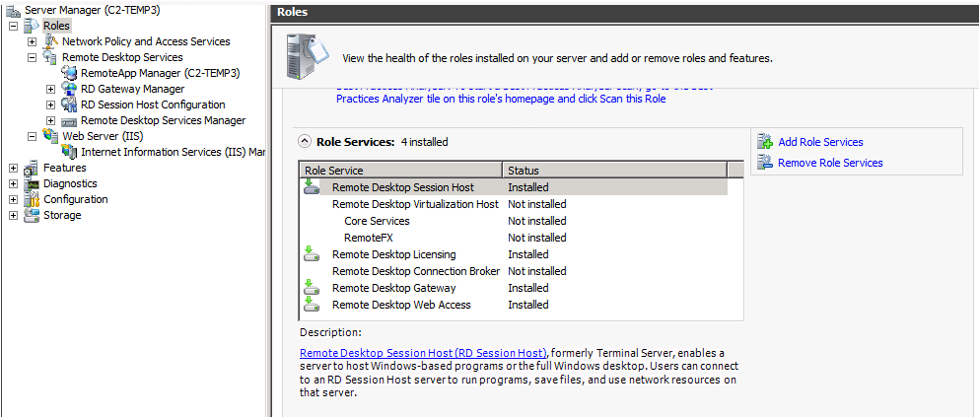
Task: Select the RemoteFX row
Action: click(x=515, y=238)
